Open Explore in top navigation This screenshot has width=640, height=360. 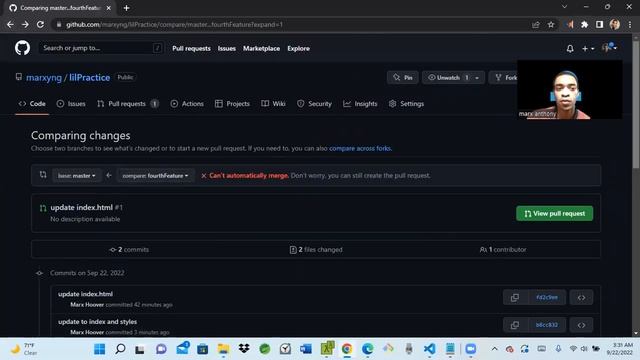298,49
